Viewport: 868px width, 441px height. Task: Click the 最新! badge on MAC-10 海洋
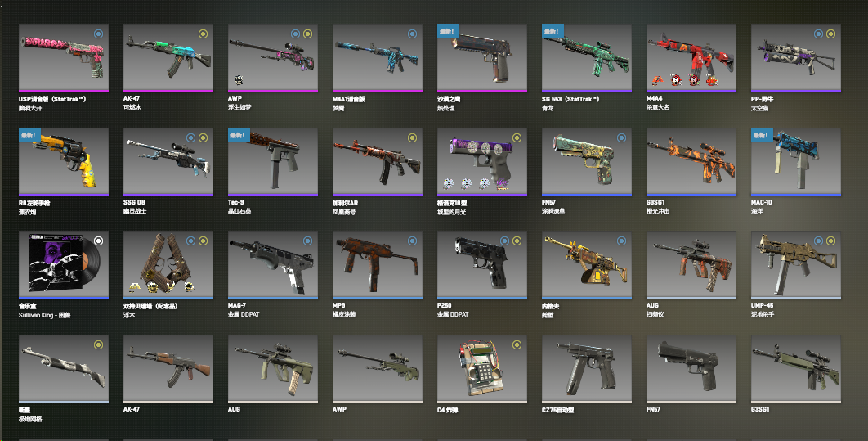coord(762,135)
